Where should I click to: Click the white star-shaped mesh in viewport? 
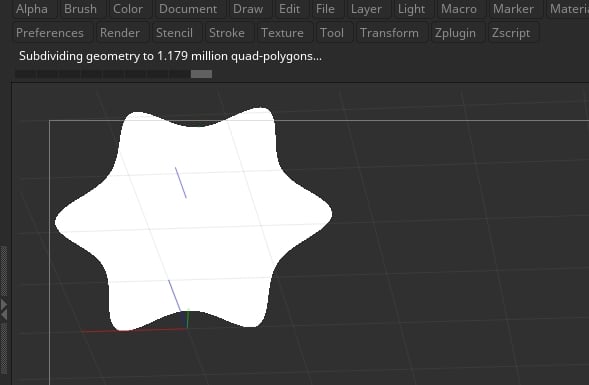click(193, 220)
